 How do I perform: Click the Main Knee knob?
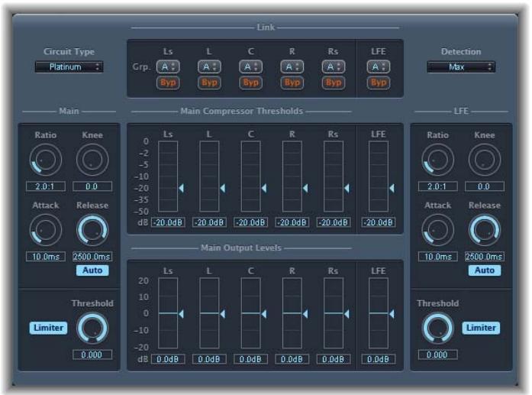point(92,160)
